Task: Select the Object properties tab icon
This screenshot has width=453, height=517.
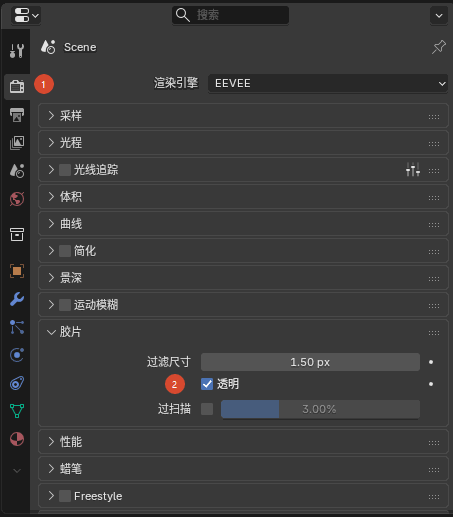Action: (17, 271)
